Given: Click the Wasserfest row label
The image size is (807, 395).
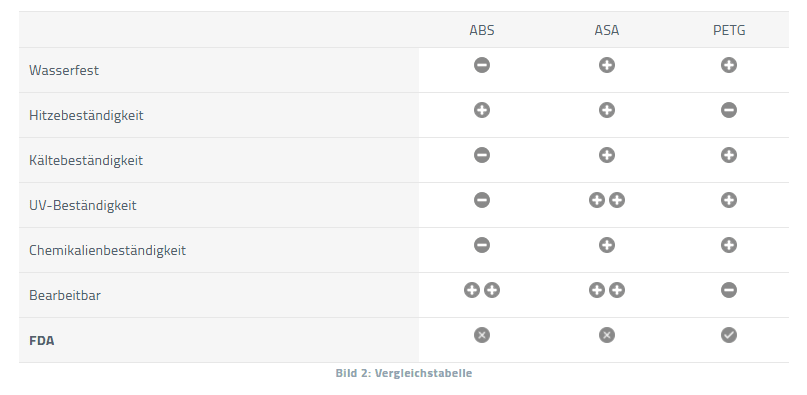Looking at the screenshot, I should 64,71.
